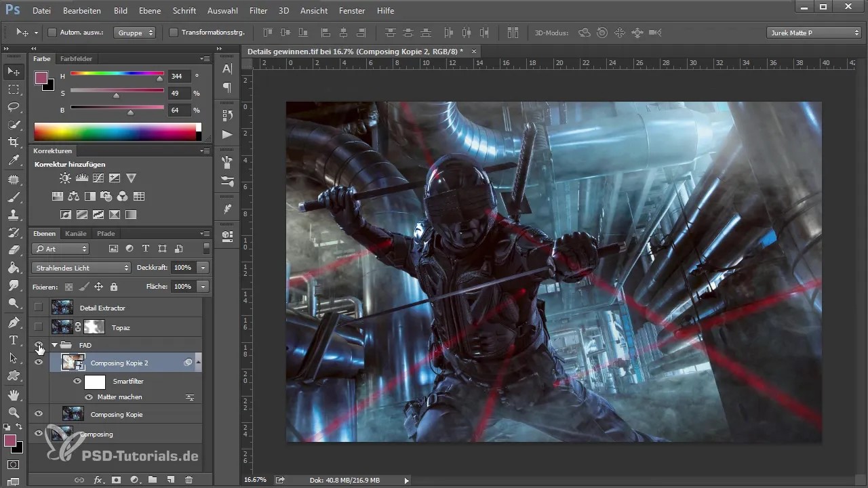The height and width of the screenshot is (488, 868).
Task: Select the Crop tool
Action: coord(13,142)
